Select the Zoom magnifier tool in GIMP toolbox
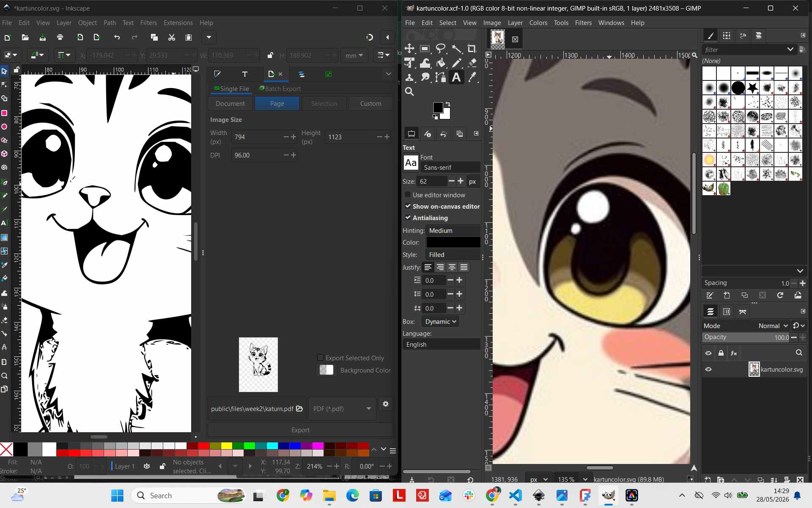The image size is (812, 508). point(409,91)
